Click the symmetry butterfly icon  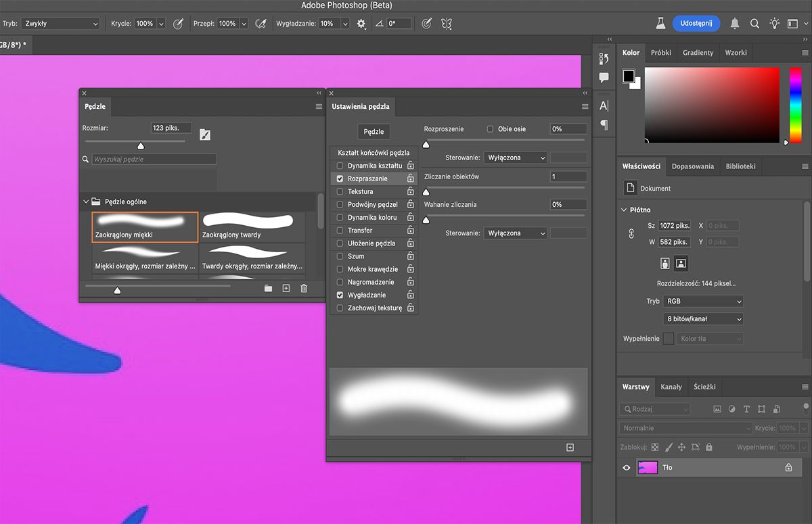tap(447, 24)
